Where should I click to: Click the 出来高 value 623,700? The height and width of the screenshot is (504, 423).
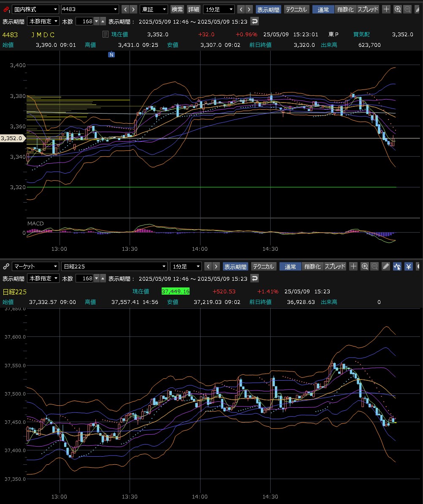pos(369,45)
